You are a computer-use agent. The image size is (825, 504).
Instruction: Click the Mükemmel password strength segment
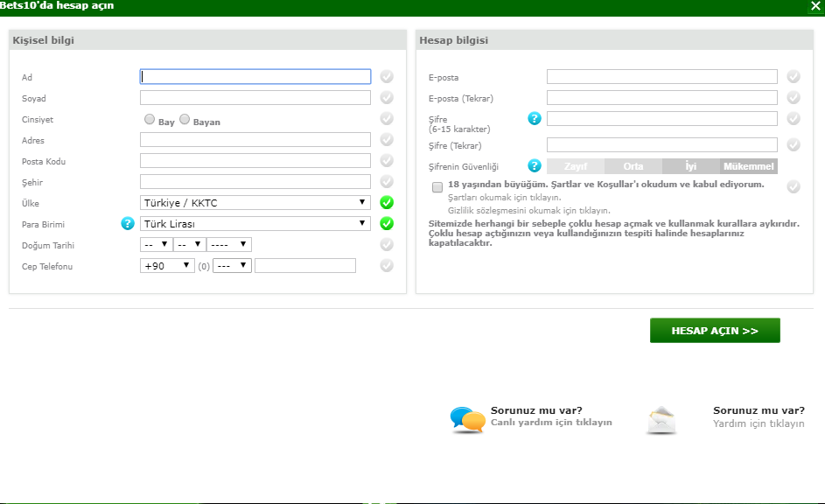click(x=749, y=166)
